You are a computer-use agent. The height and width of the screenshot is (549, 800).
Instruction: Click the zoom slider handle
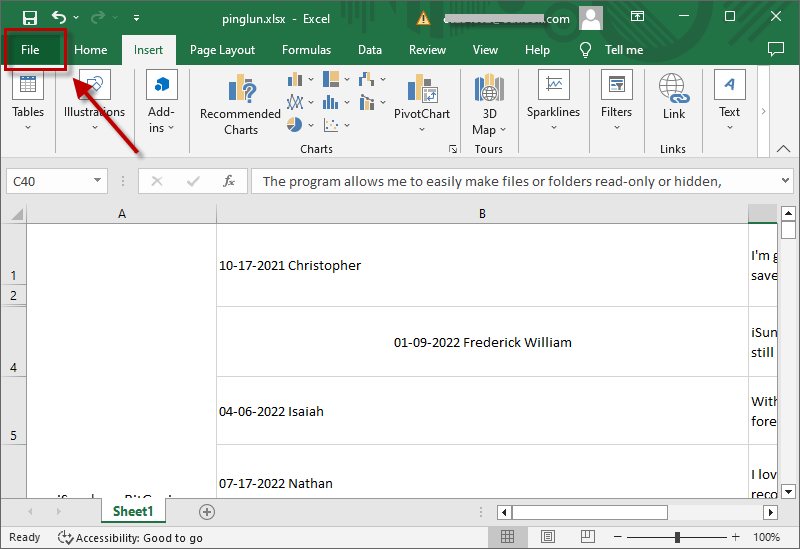[677, 537]
